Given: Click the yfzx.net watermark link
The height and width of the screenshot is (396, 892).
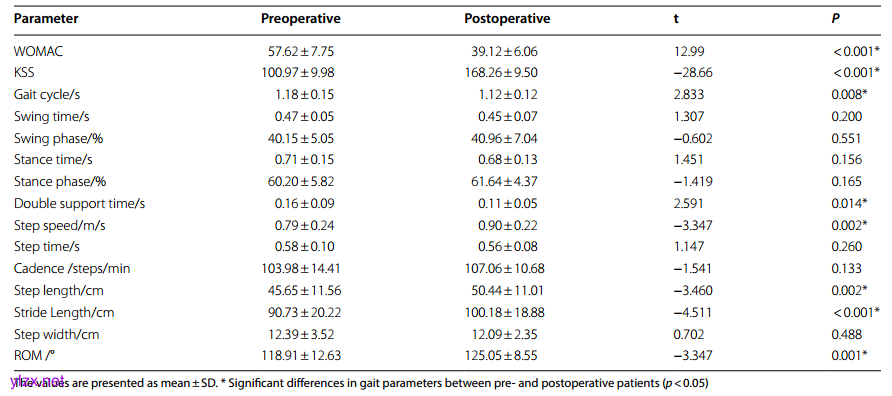Looking at the screenshot, I should pyautogui.click(x=38, y=380).
